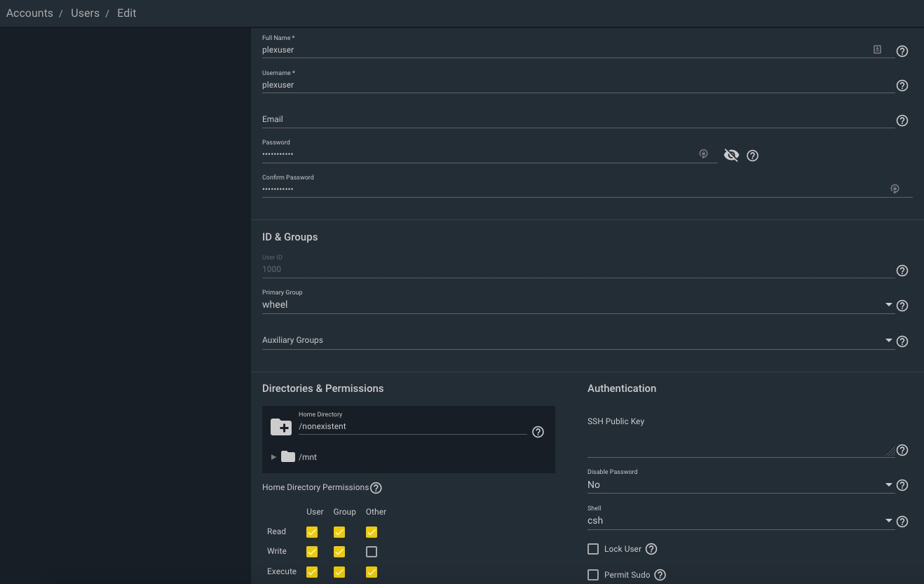Click contact card icon in Full Name field
The width and height of the screenshot is (924, 584).
(x=877, y=49)
